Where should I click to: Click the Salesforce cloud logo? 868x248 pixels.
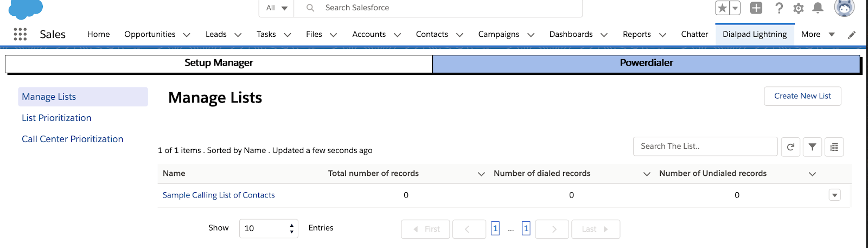[x=25, y=9]
